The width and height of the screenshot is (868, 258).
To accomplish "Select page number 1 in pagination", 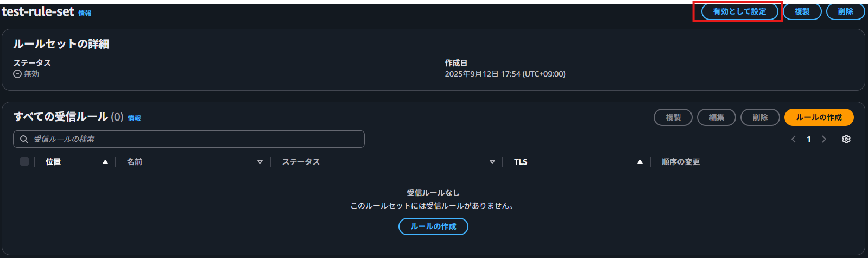I will pyautogui.click(x=809, y=139).
